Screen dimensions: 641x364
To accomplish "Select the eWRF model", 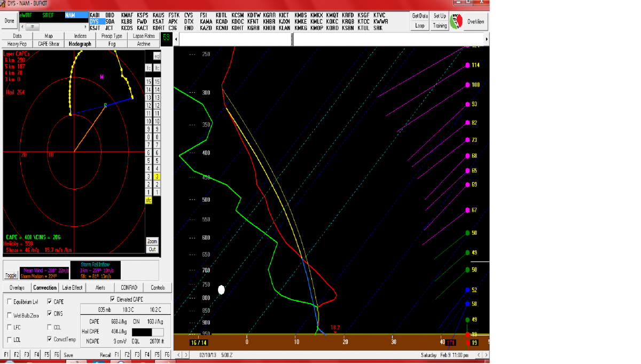I will coord(26,15).
